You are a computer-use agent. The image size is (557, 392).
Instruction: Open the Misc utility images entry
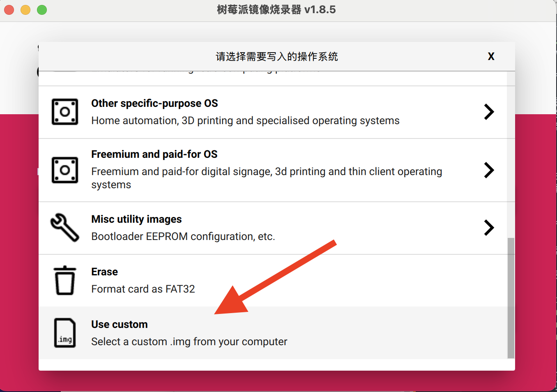[x=164, y=227]
